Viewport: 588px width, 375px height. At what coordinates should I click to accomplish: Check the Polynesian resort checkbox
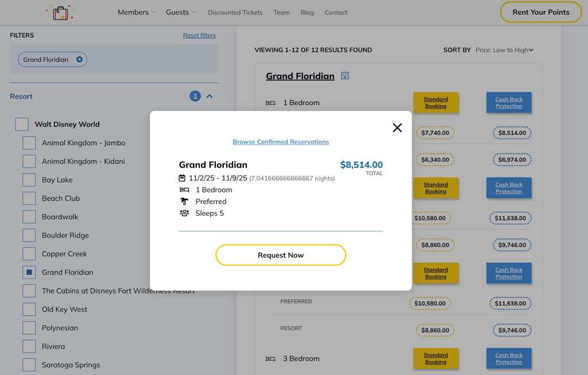(29, 328)
